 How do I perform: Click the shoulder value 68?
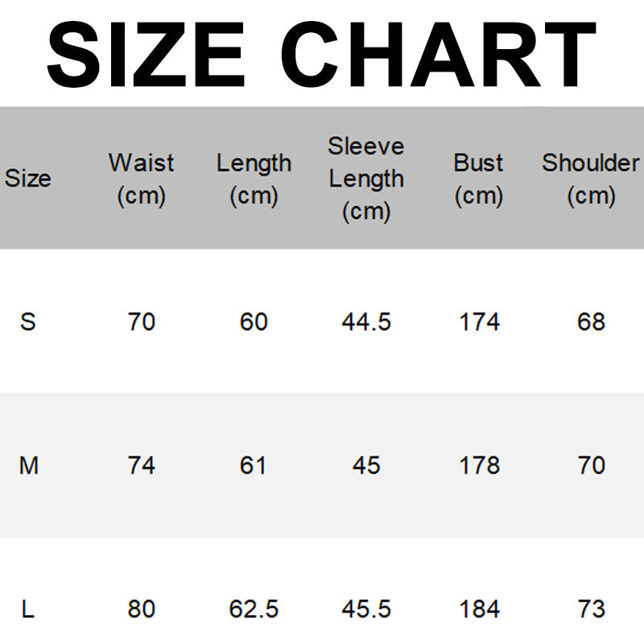click(591, 322)
